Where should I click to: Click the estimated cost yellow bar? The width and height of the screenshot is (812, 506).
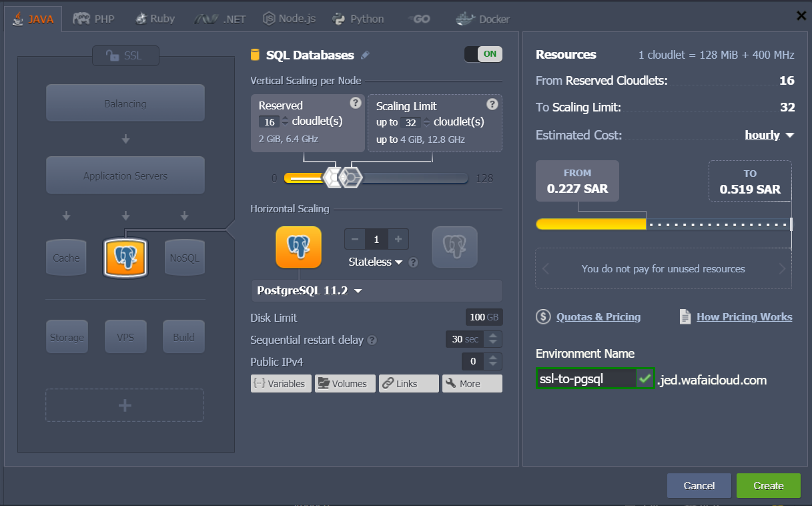coord(591,224)
